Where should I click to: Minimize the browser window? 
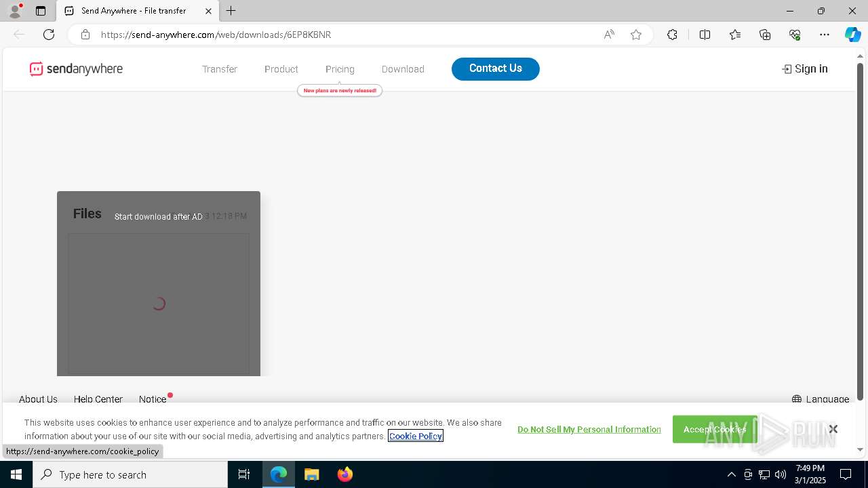(x=789, y=11)
